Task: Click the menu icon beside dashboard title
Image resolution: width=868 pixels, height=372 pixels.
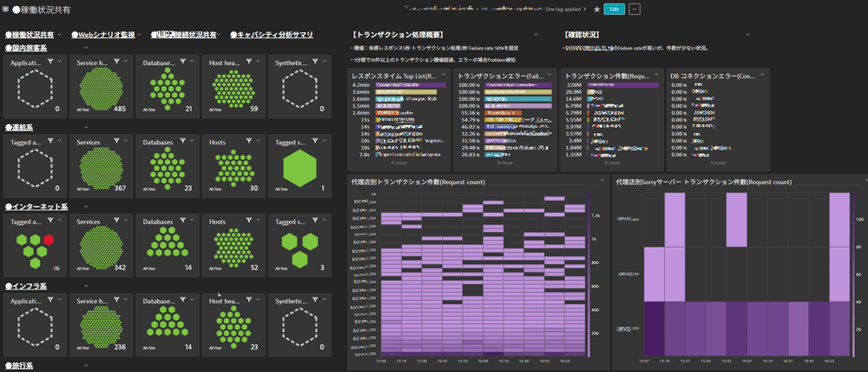Action: [x=6, y=10]
